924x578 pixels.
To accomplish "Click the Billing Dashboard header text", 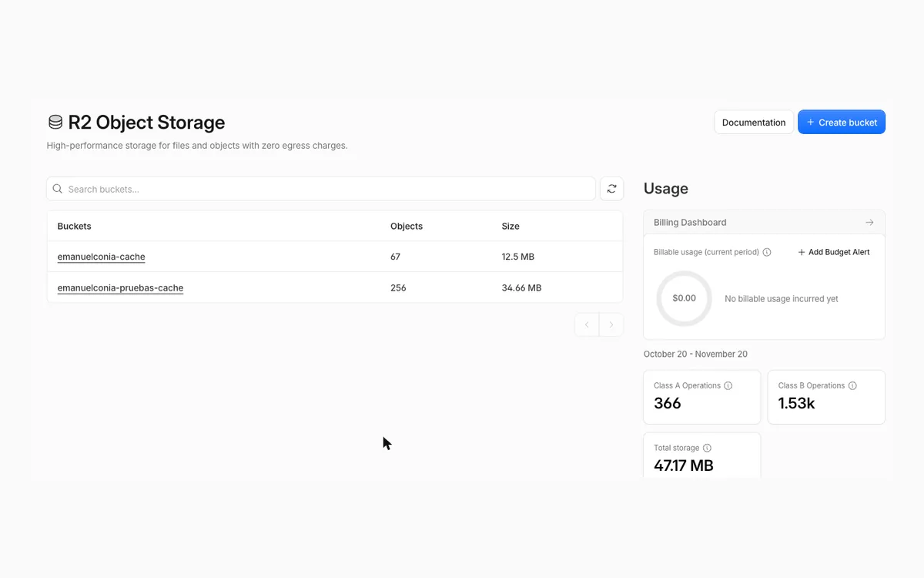I will pyautogui.click(x=690, y=223).
